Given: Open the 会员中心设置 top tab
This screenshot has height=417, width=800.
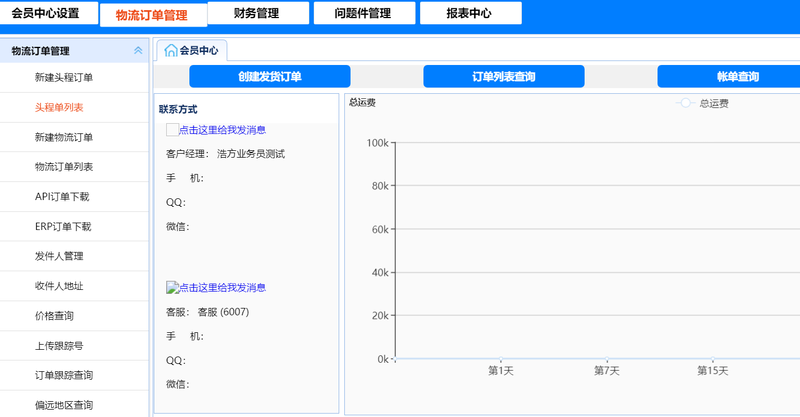Looking at the screenshot, I should coord(47,13).
